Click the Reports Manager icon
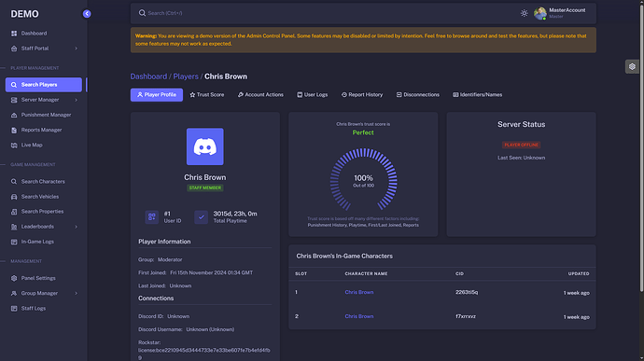Viewport: 644px width, 361px height. [x=14, y=130]
